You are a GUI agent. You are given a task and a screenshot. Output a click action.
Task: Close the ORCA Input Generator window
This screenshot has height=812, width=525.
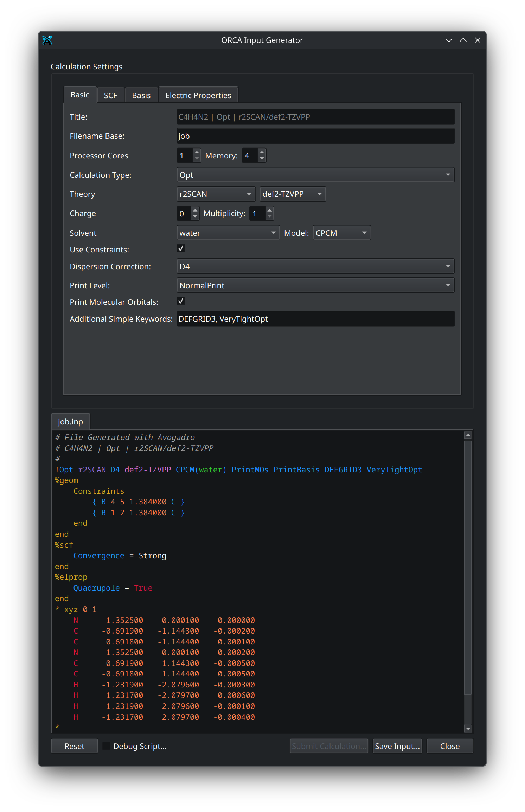(478, 40)
